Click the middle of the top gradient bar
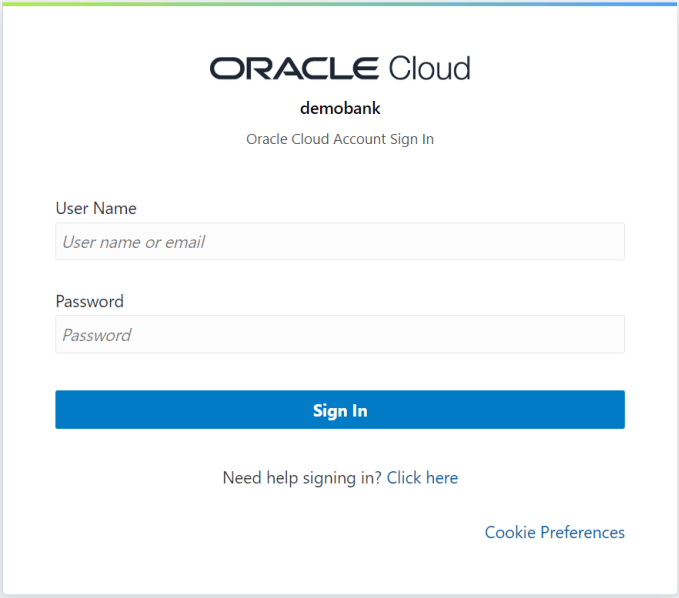 [x=340, y=3]
